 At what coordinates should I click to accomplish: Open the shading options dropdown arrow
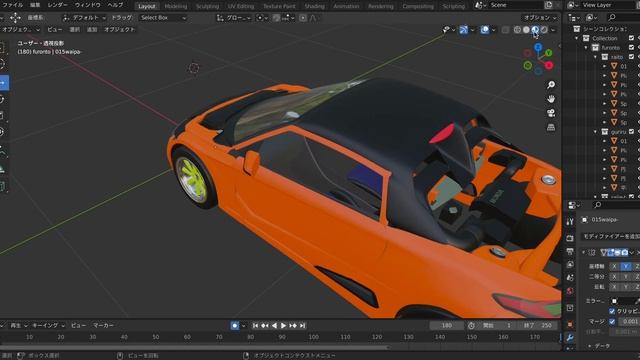pos(553,30)
